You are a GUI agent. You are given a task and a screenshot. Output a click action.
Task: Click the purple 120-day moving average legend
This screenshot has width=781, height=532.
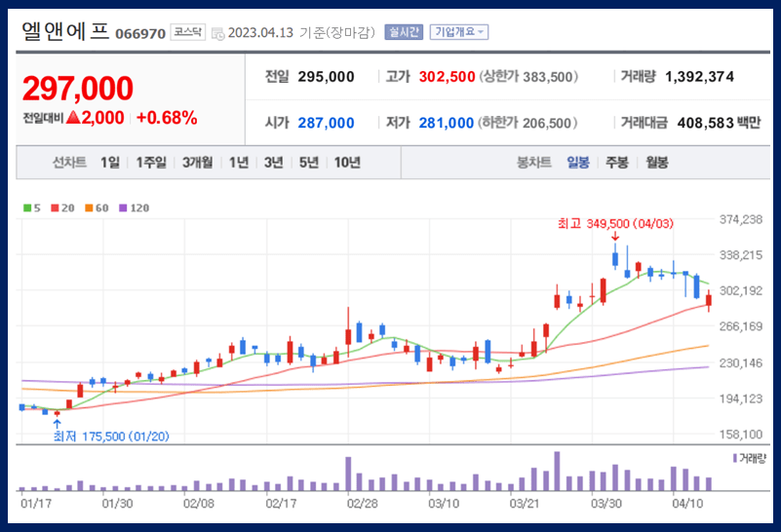coord(134,208)
